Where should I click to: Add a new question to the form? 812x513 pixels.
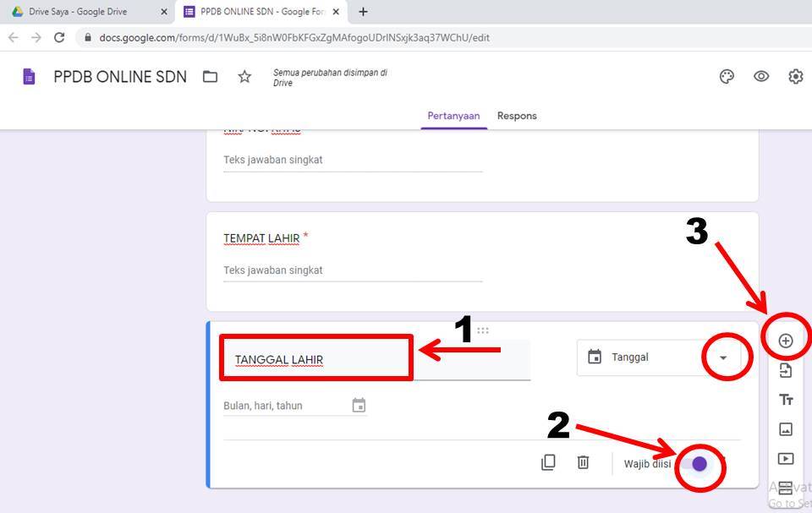tap(785, 339)
